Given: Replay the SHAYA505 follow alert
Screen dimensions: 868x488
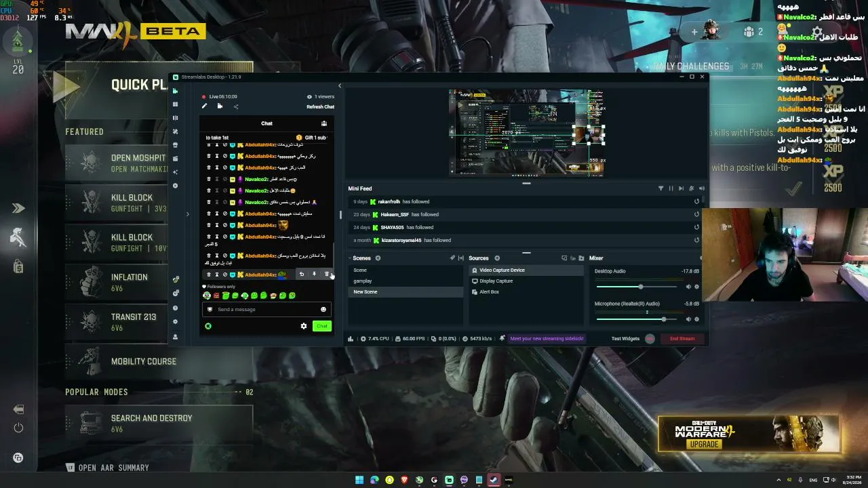Looking at the screenshot, I should pyautogui.click(x=696, y=227).
